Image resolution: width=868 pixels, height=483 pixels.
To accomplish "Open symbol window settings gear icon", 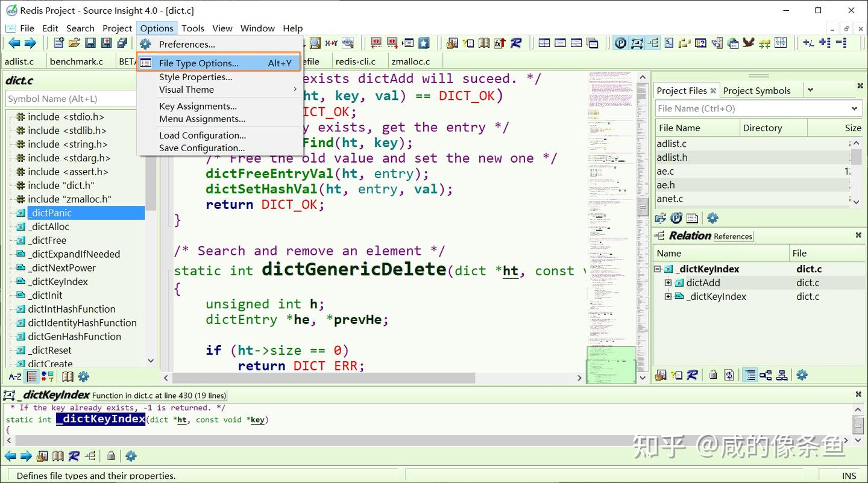I will [x=84, y=376].
